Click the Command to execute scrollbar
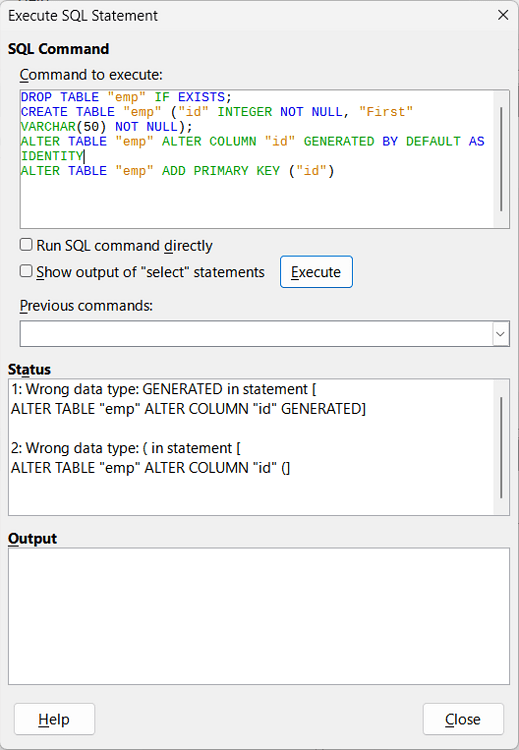This screenshot has height=750, width=519. (501, 159)
